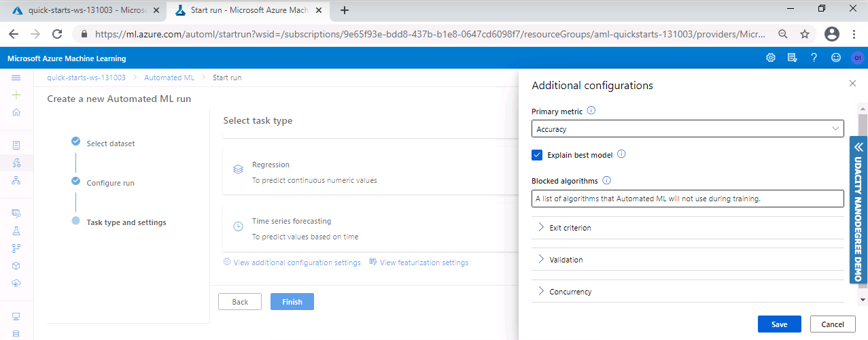The width and height of the screenshot is (868, 340).
Task: Close the Additional configurations panel
Action: (x=852, y=83)
